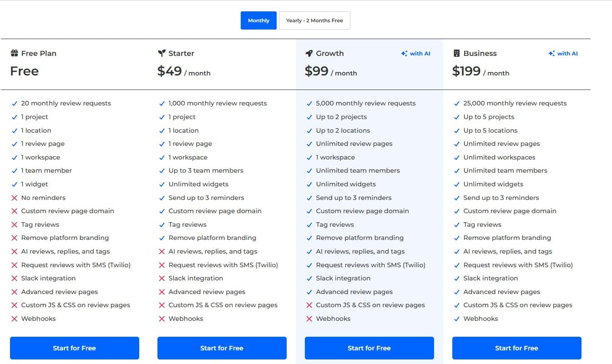The image size is (612, 364).
Task: Click checkmark beside 1,000 monthly review requests
Action: tap(162, 104)
